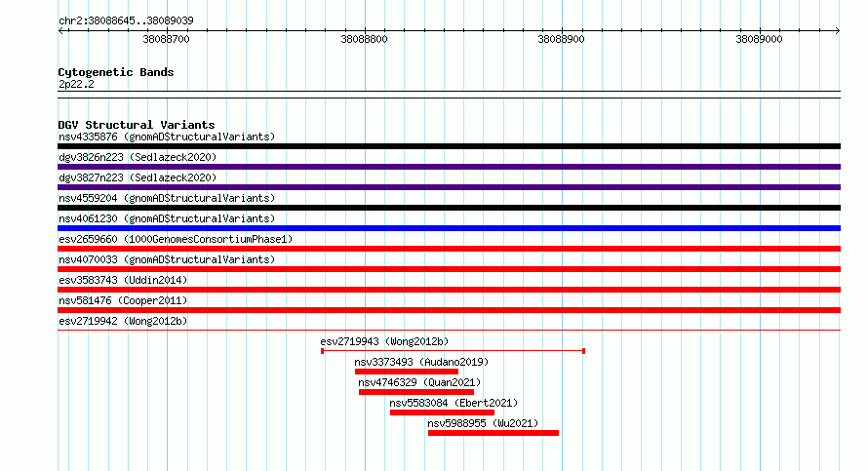Click the purple dgv3826n223 variant bar
The image size is (868, 471).
pyautogui.click(x=449, y=167)
